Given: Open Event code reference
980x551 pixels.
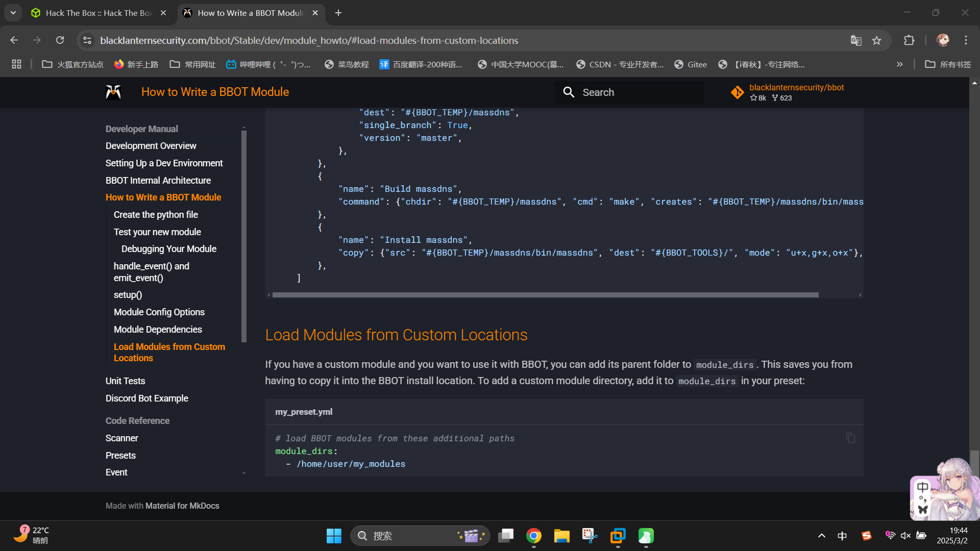Looking at the screenshot, I should click(x=116, y=472).
